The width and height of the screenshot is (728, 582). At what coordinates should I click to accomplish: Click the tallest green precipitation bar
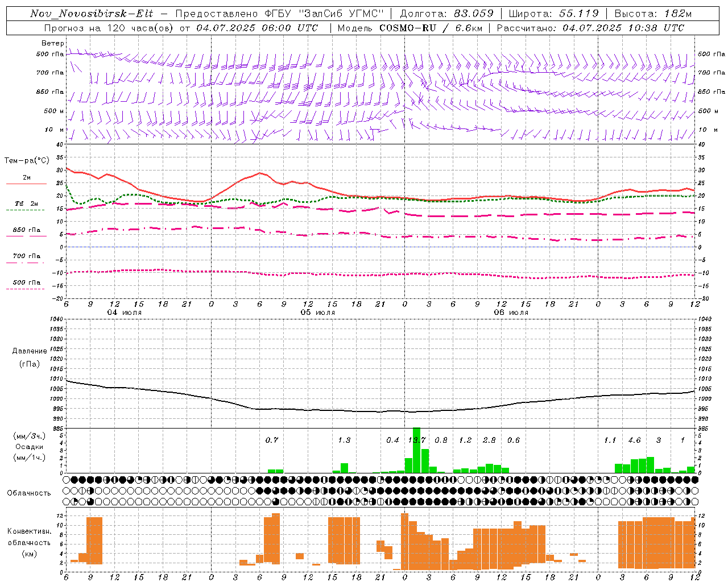(416, 450)
